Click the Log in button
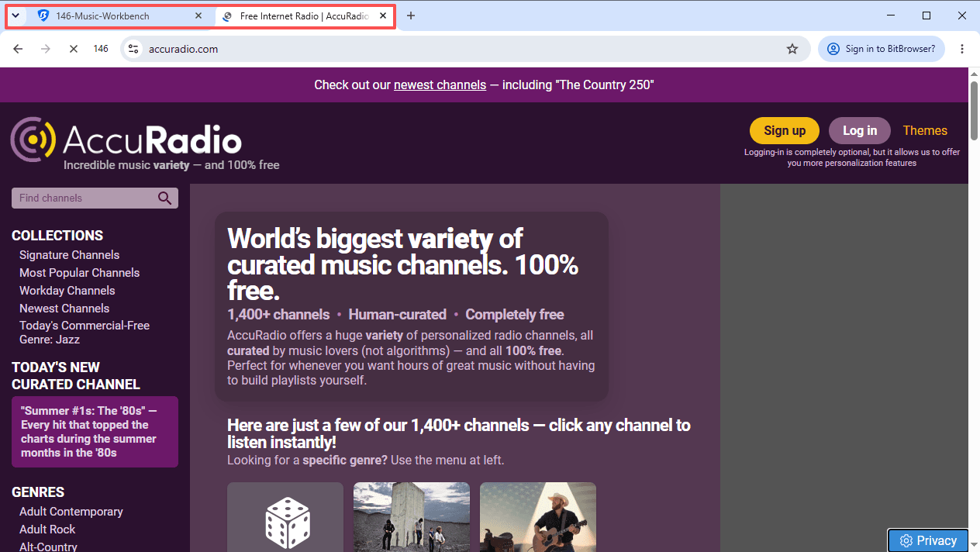 click(x=860, y=130)
